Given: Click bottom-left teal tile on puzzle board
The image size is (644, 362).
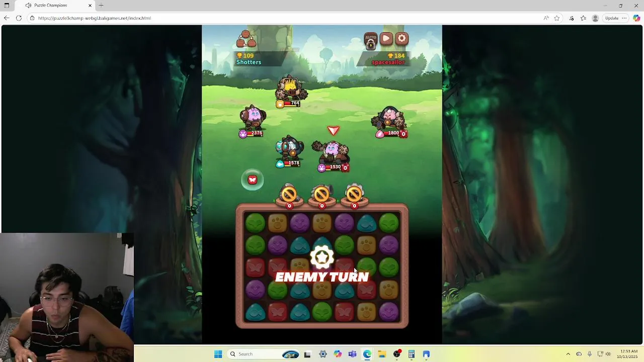Looking at the screenshot, I should [x=255, y=312].
